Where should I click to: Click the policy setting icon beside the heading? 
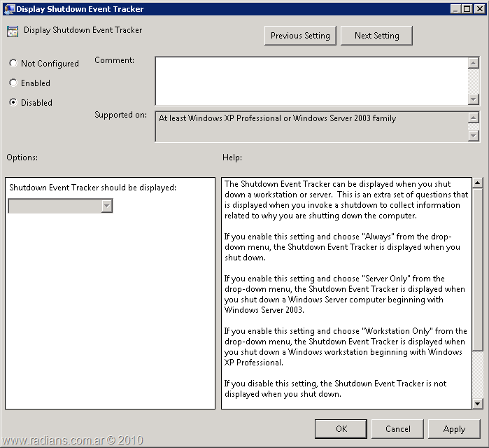pyautogui.click(x=13, y=31)
